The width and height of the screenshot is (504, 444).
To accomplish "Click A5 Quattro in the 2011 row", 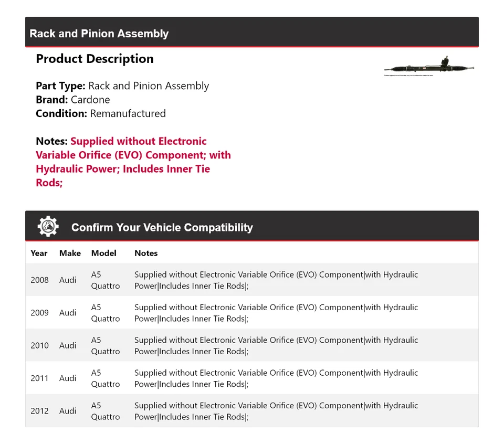I will pos(105,378).
